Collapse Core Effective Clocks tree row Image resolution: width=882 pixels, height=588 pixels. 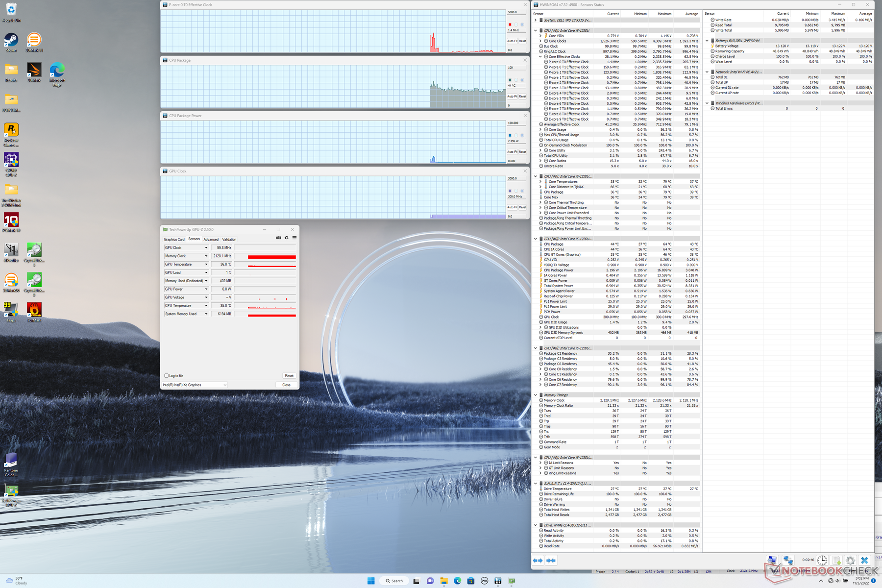[x=540, y=57]
